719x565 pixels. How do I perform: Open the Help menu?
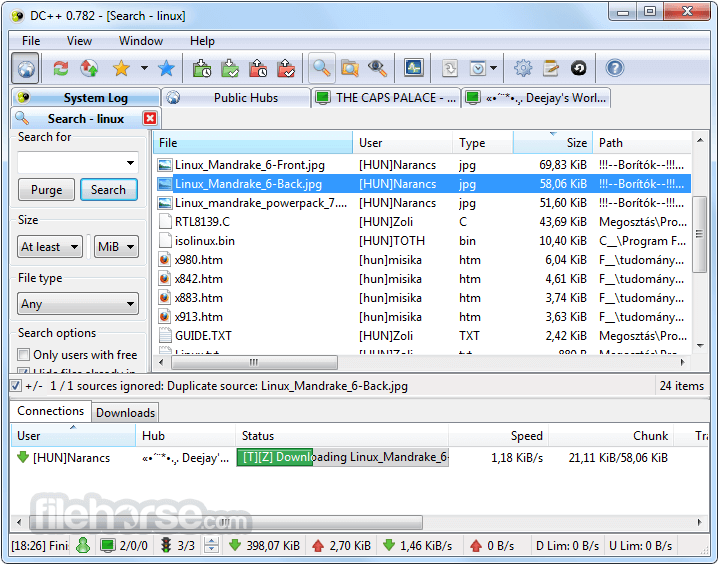click(x=202, y=41)
